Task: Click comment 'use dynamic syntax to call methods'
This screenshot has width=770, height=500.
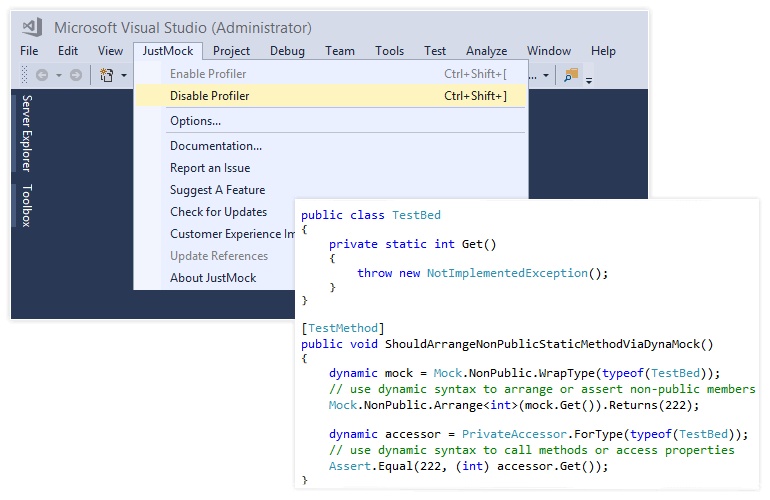Action: tap(532, 450)
